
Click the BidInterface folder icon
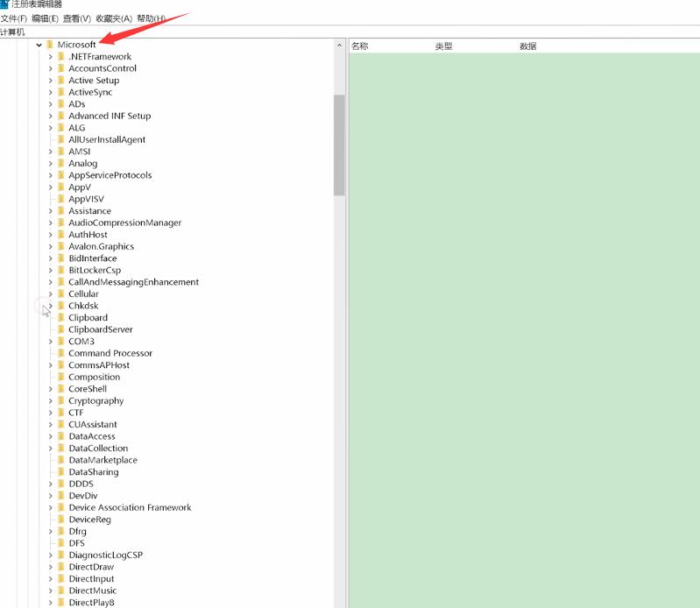coord(61,258)
